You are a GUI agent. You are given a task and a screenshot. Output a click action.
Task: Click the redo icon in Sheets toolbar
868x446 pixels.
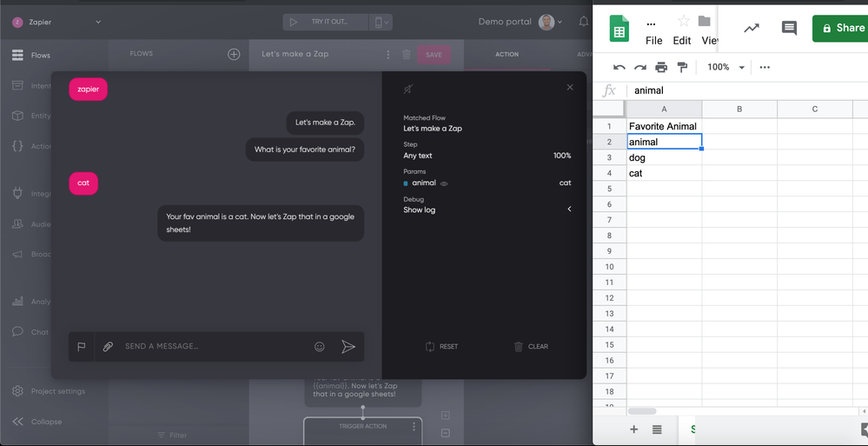tap(640, 68)
